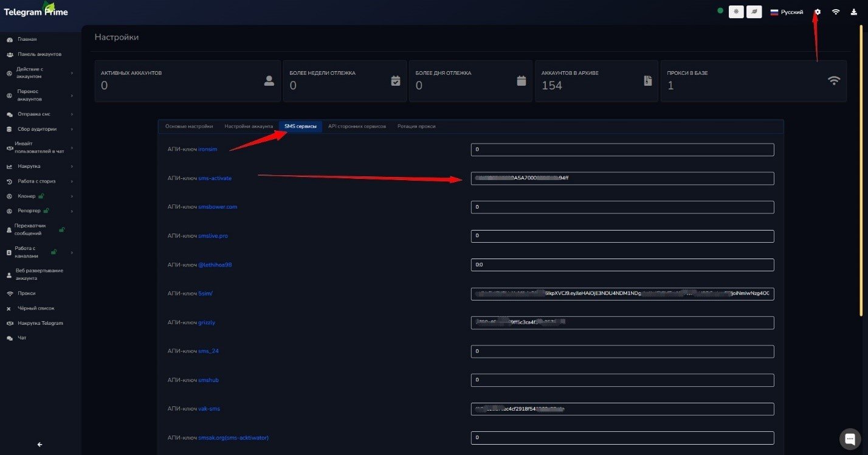Image resolution: width=868 pixels, height=455 pixels.
Task: Click the green unlock icon beside Репортер
Action: click(x=46, y=210)
